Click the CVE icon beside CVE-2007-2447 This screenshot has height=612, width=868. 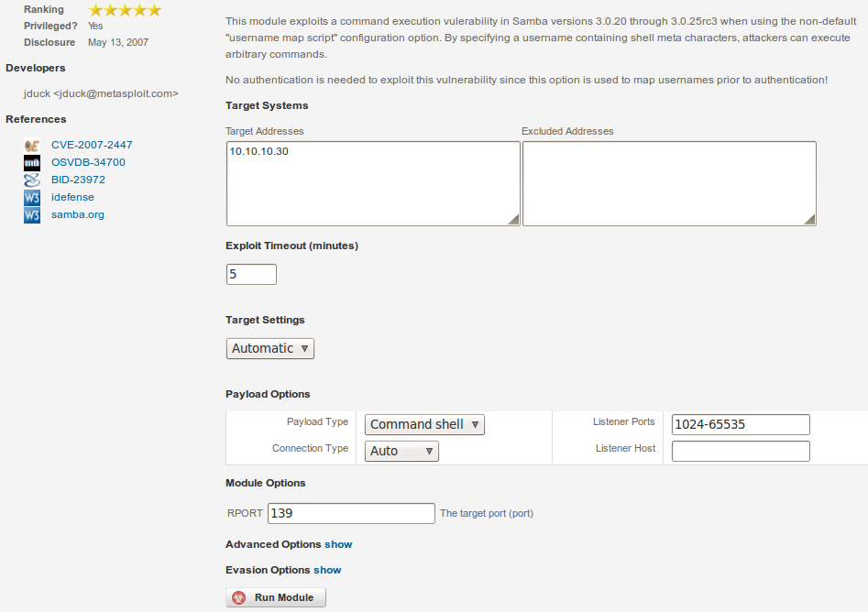click(32, 145)
